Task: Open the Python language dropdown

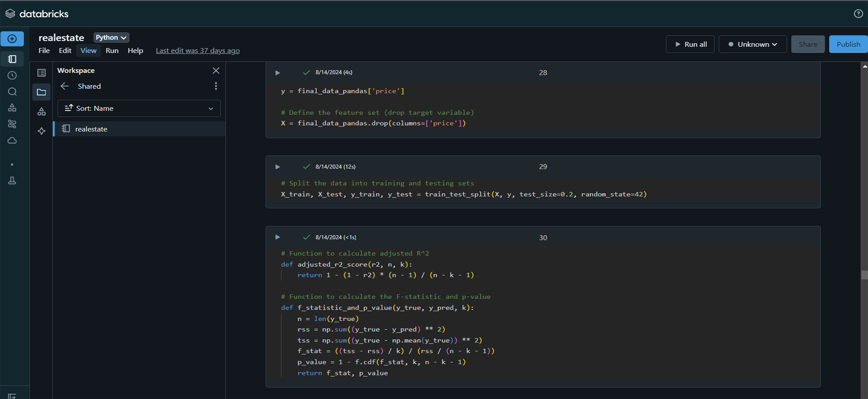Action: click(111, 38)
